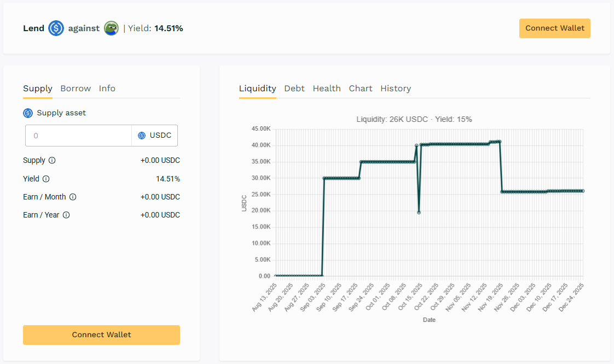
Task: Open the Info tab
Action: coord(107,89)
